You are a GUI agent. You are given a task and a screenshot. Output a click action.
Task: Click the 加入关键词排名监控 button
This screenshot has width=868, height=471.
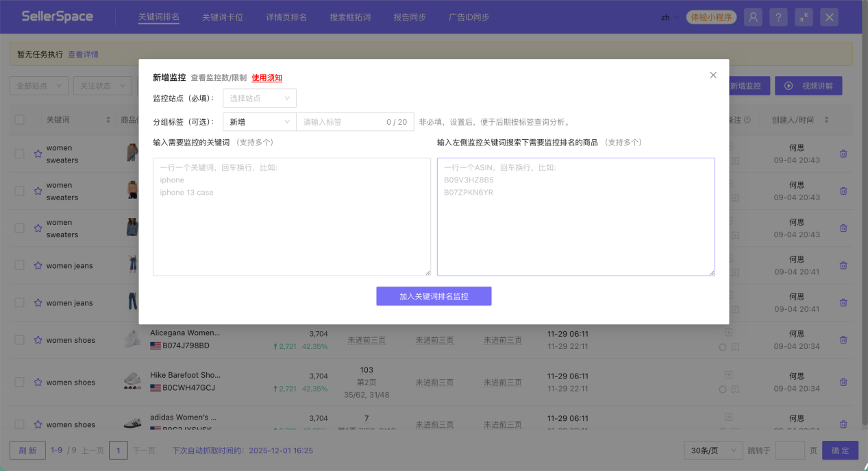coord(434,295)
